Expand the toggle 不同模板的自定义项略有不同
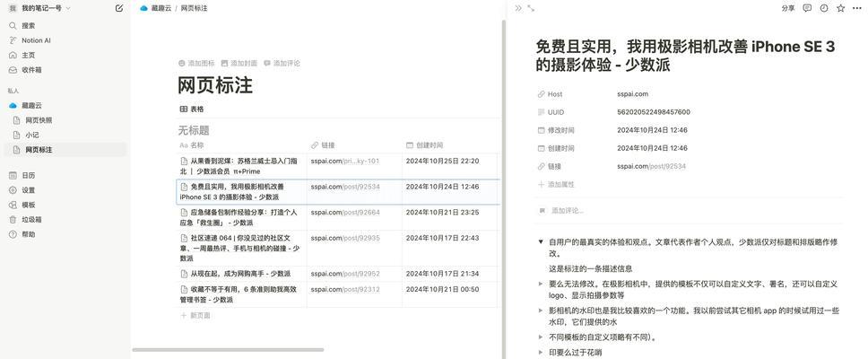 (541, 337)
